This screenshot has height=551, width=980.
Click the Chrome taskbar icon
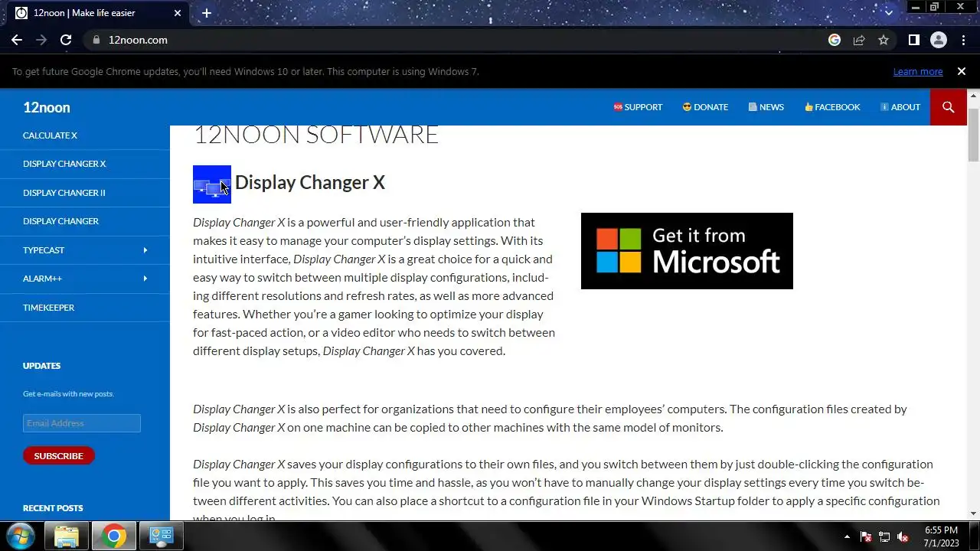point(114,536)
